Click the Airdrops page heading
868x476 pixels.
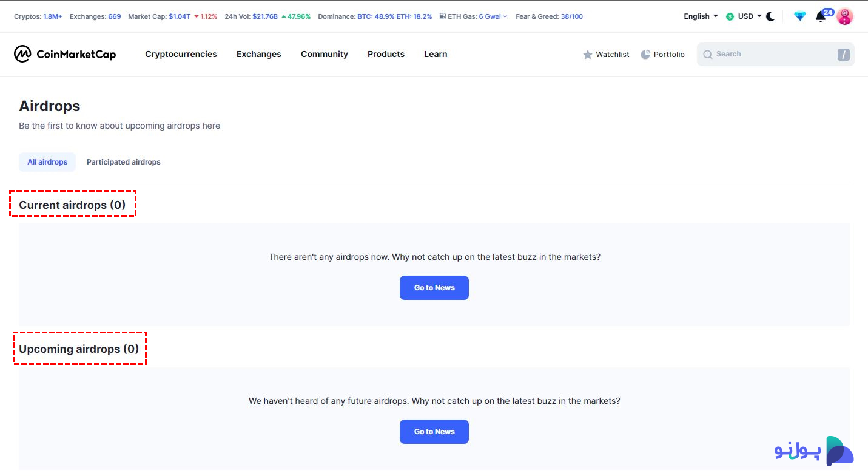[x=50, y=106]
